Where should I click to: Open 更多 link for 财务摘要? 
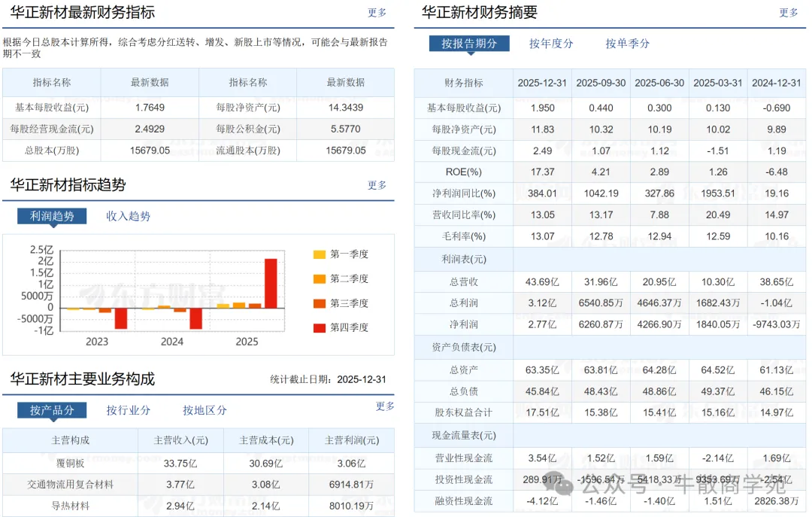pyautogui.click(x=789, y=13)
